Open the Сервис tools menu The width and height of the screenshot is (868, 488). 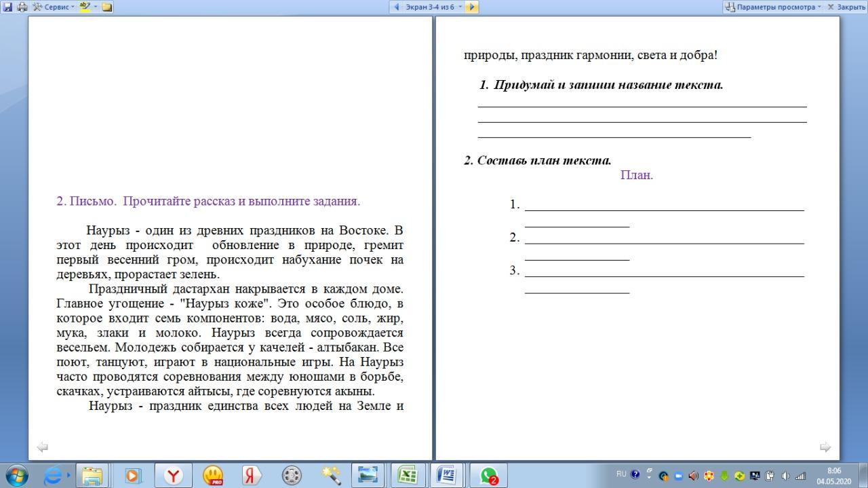[x=54, y=7]
